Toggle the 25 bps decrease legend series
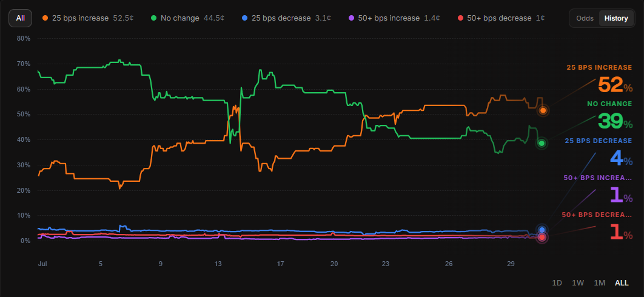Image resolution: width=644 pixels, height=297 pixels. [287, 18]
